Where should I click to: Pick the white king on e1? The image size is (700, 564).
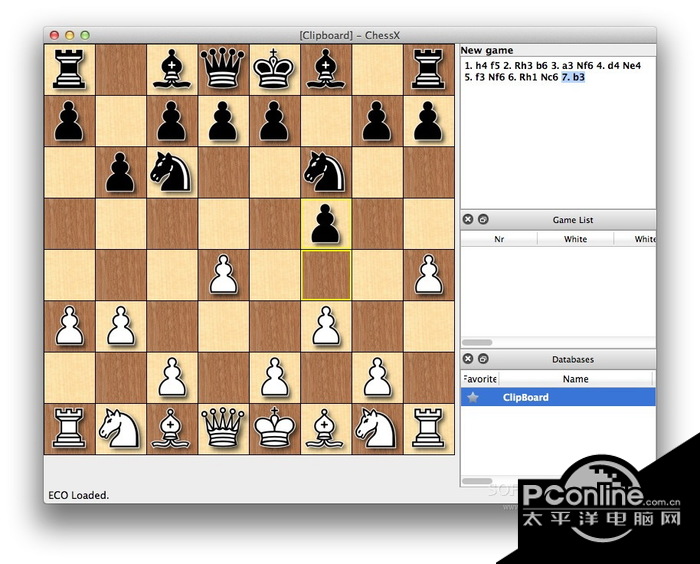point(274,429)
